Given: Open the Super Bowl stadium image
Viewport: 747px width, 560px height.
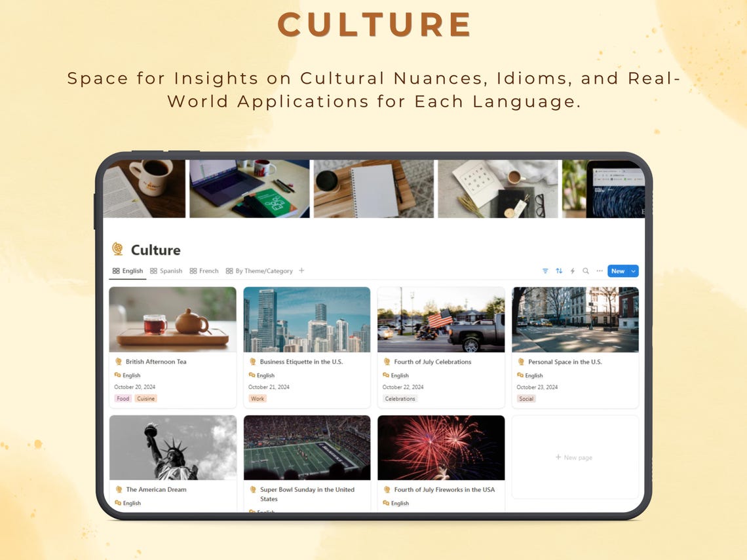Looking at the screenshot, I should (x=307, y=447).
